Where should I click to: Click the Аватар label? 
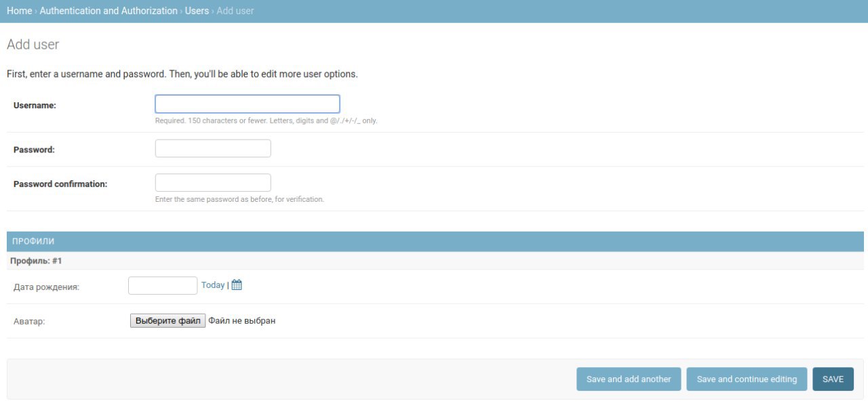click(29, 322)
